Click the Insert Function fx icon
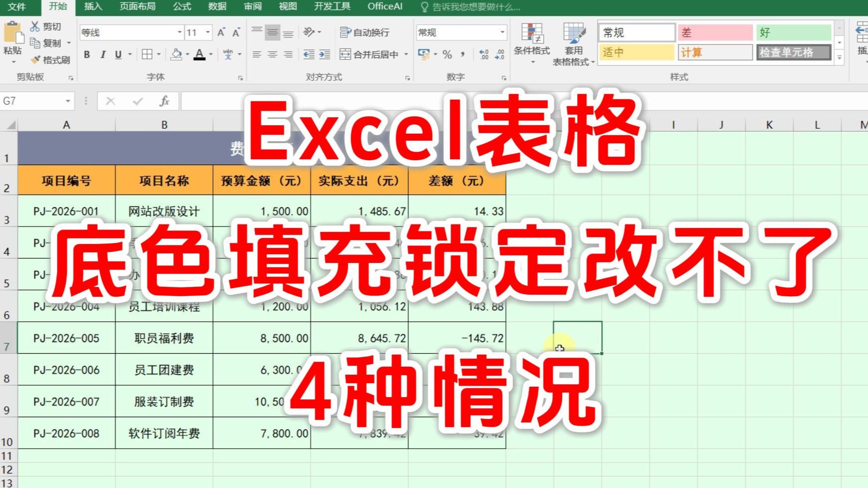The width and height of the screenshot is (868, 488). (x=164, y=101)
